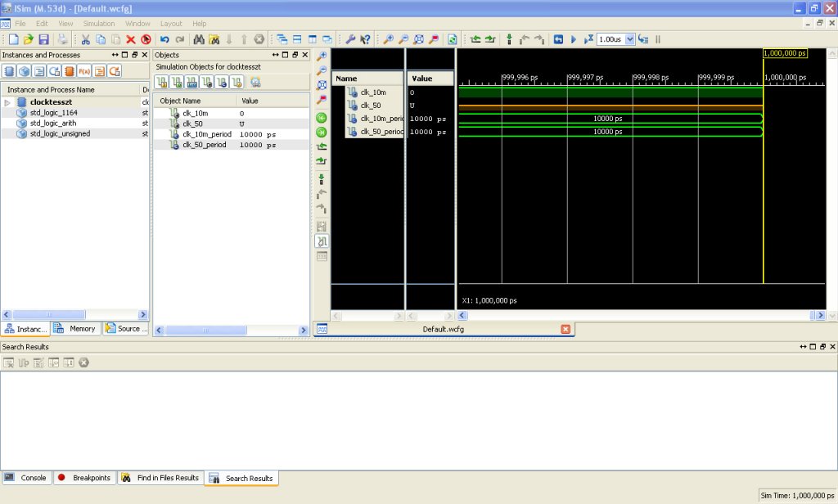
Task: Open Find in Files from the toolbar
Action: pyautogui.click(x=214, y=39)
